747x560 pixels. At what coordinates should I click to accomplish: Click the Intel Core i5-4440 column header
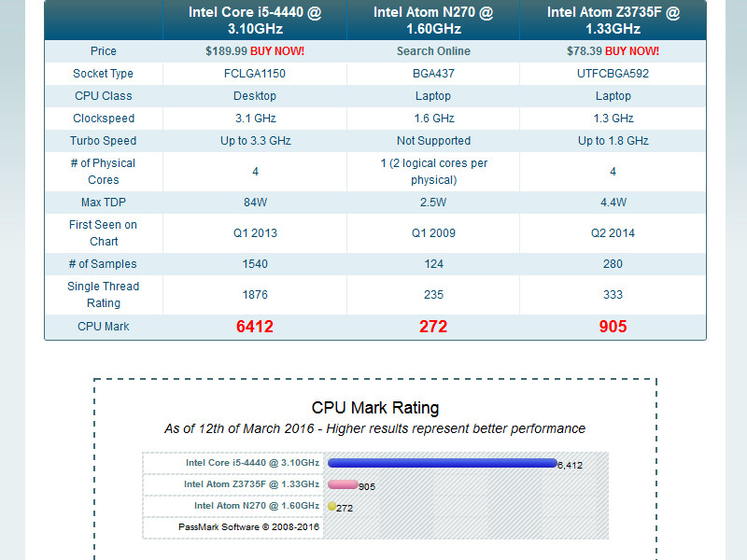coord(255,20)
